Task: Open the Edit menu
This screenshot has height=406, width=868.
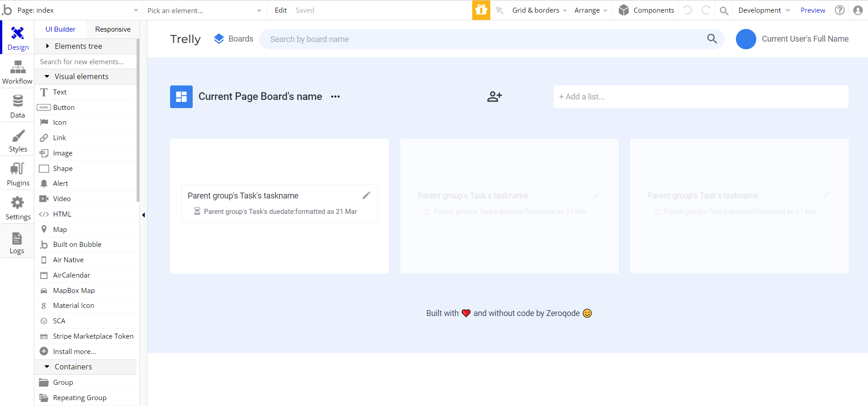Action: [x=281, y=10]
